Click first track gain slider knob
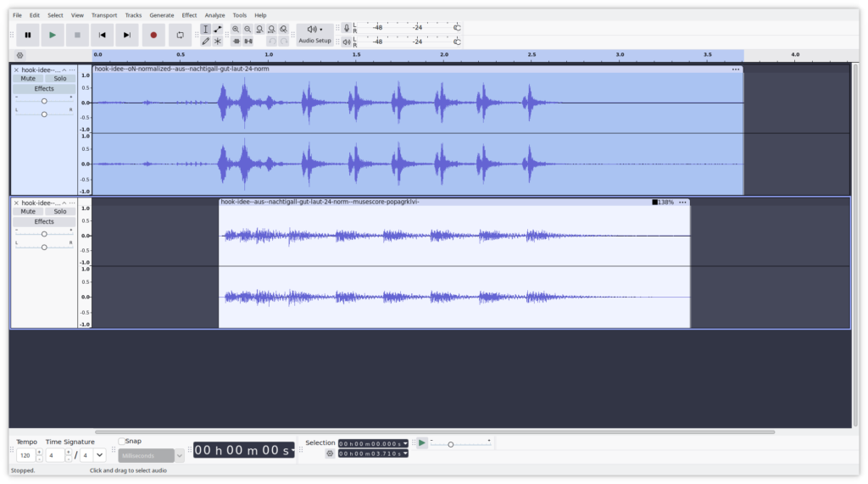Image resolution: width=868 pixels, height=484 pixels. point(44,102)
